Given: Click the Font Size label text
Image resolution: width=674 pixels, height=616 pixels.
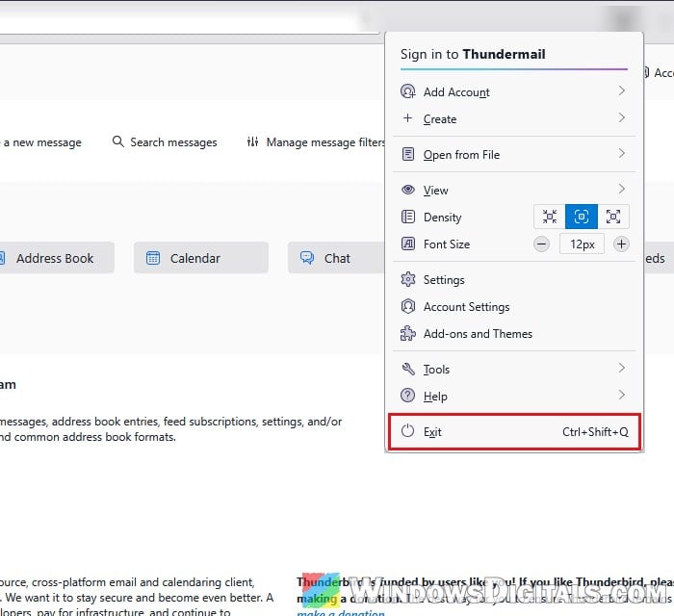Looking at the screenshot, I should click(447, 244).
